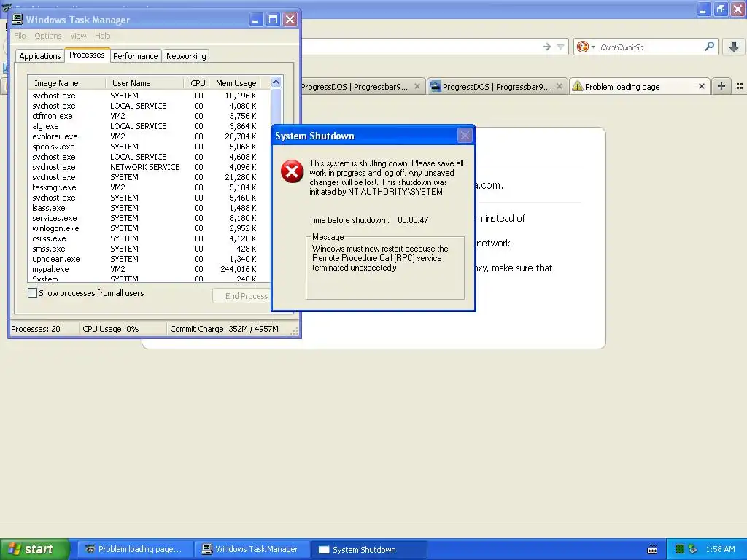The height and width of the screenshot is (560, 747).
Task: Sort processes by User Name column
Action: [144, 83]
